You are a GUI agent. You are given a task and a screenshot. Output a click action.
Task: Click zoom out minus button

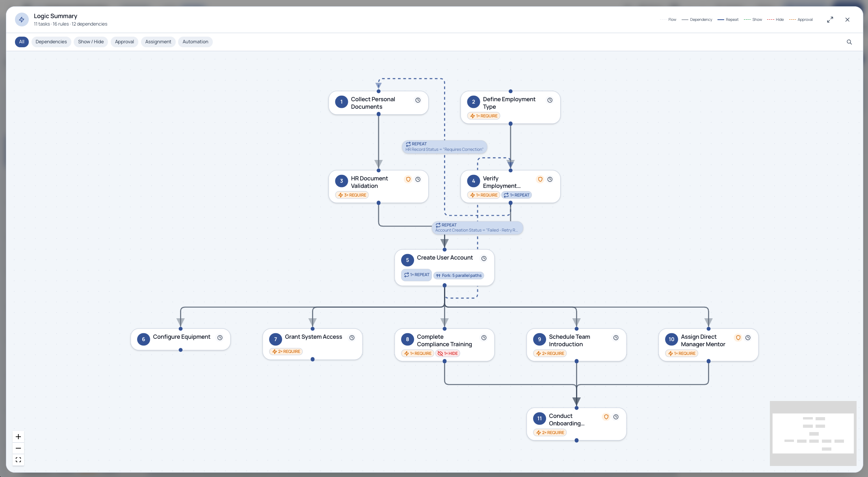[x=18, y=448]
